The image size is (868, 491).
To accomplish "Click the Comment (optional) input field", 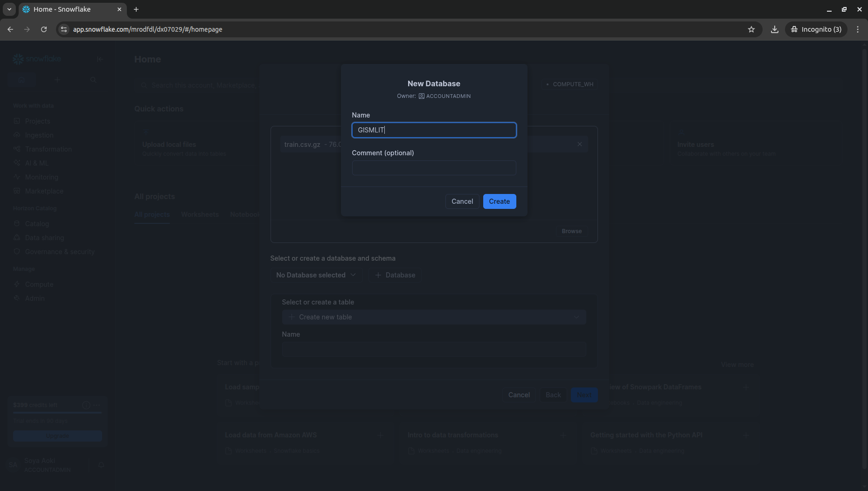I will coord(434,168).
